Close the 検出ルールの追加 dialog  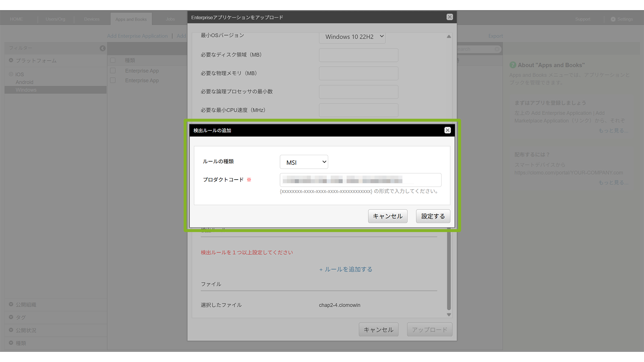click(x=447, y=130)
